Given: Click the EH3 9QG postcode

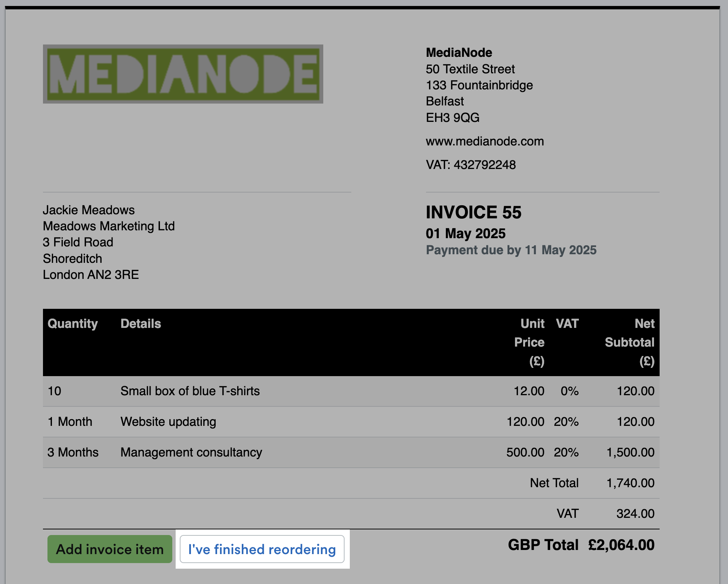Looking at the screenshot, I should [x=453, y=118].
